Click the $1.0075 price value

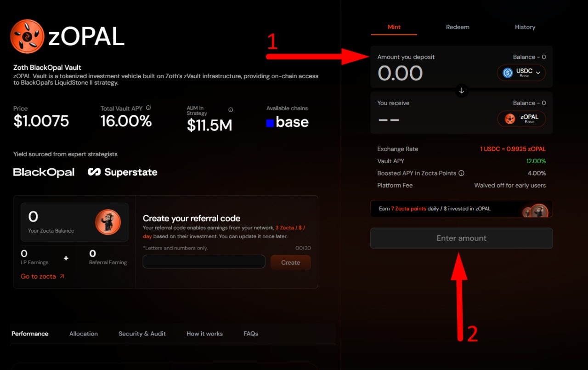(x=41, y=121)
